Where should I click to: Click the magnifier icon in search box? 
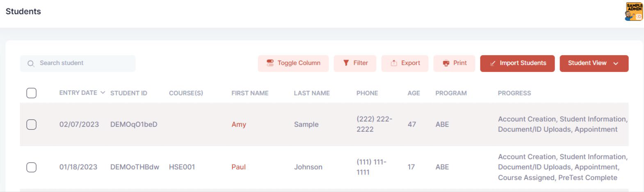coord(31,63)
